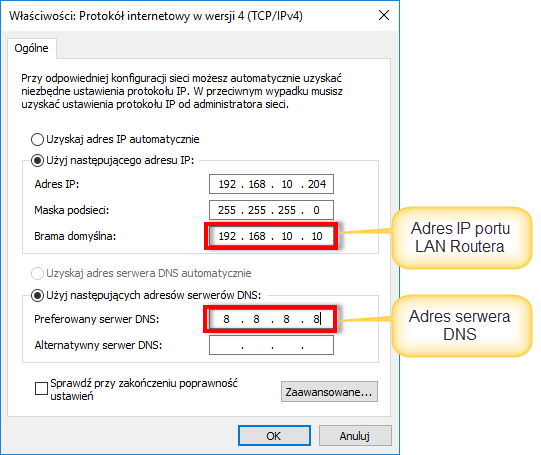Click the Adres IP portu LAN Routera callout
This screenshot has height=455, width=541.
pos(462,238)
